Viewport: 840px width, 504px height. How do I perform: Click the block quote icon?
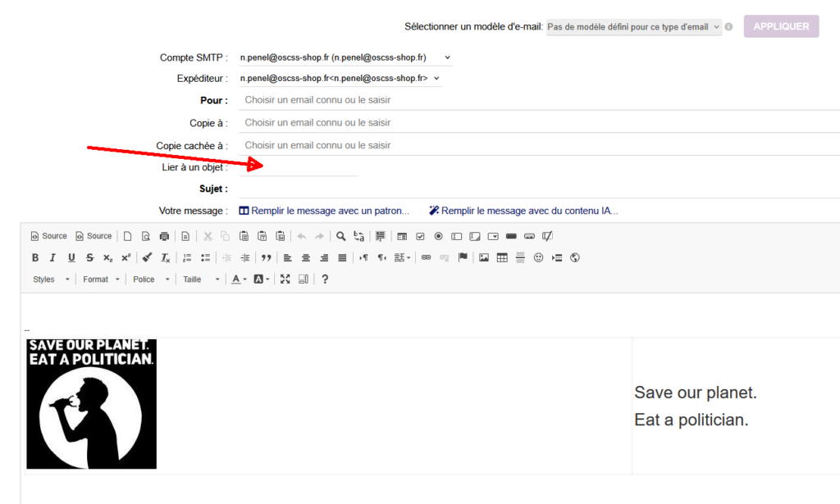pos(266,257)
